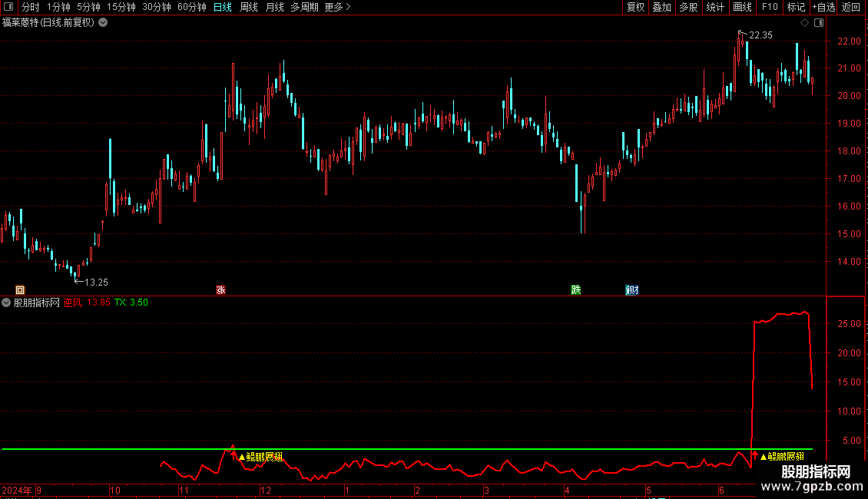Activate the 画线 drawing tool

pyautogui.click(x=742, y=7)
